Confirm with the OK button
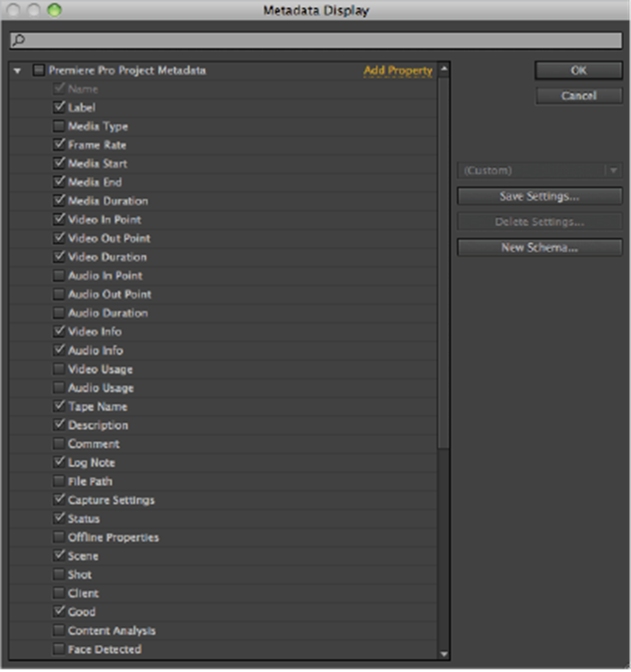 (578, 71)
